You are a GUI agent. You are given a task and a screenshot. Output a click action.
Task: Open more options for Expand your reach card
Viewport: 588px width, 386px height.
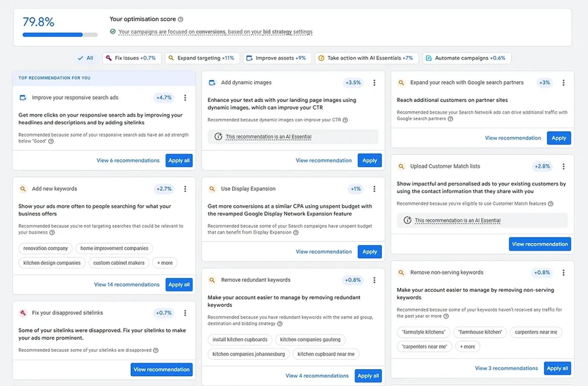pyautogui.click(x=563, y=83)
